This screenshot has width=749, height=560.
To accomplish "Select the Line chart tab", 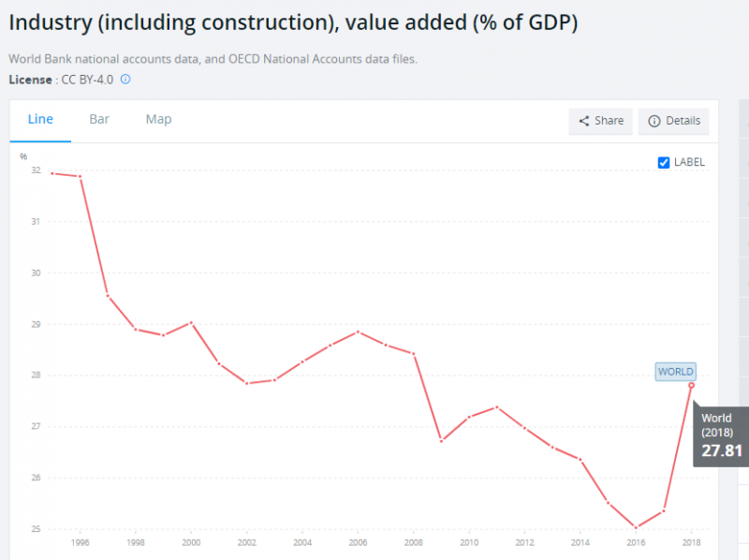I will coord(40,119).
